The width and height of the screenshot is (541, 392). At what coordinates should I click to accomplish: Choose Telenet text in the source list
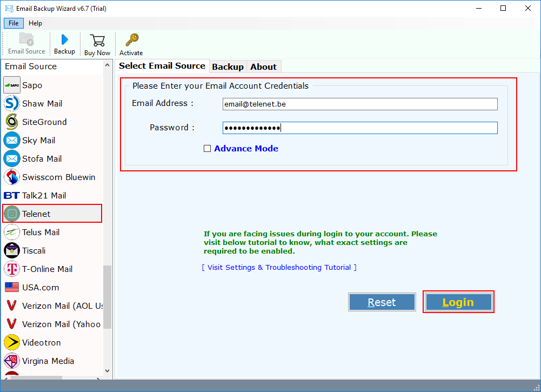point(36,214)
